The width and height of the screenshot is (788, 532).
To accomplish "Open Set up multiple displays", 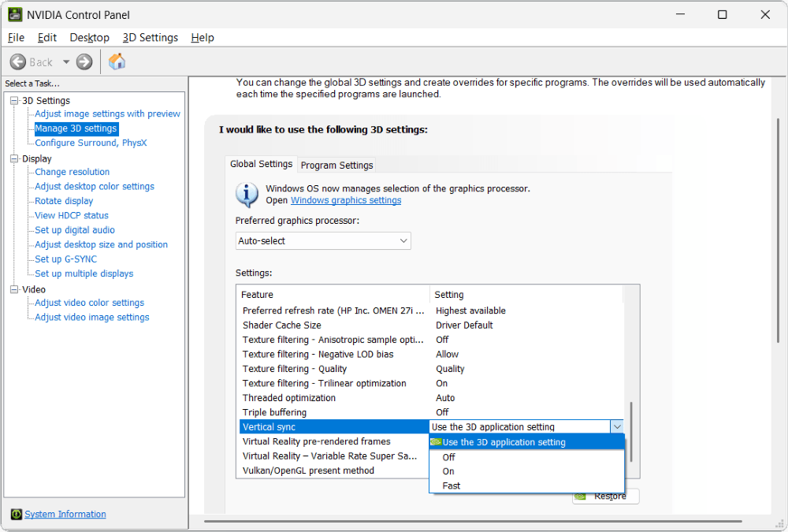I will [84, 274].
